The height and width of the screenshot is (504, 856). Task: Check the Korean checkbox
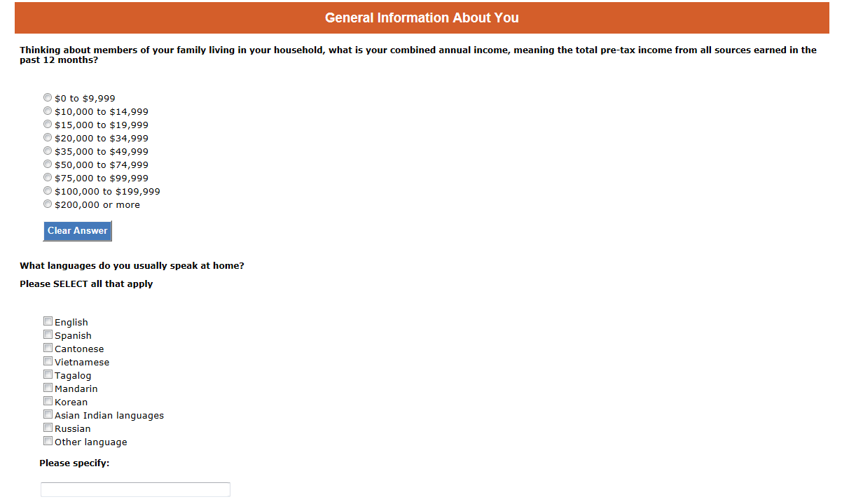tap(48, 401)
